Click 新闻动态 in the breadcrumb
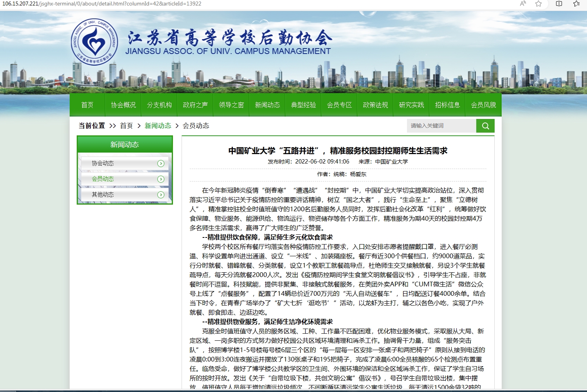Image resolution: width=587 pixels, height=392 pixels. pyautogui.click(x=158, y=126)
